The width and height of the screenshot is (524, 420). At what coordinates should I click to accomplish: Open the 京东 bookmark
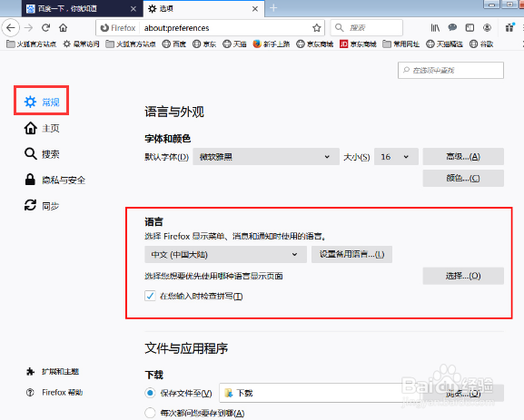click(204, 44)
